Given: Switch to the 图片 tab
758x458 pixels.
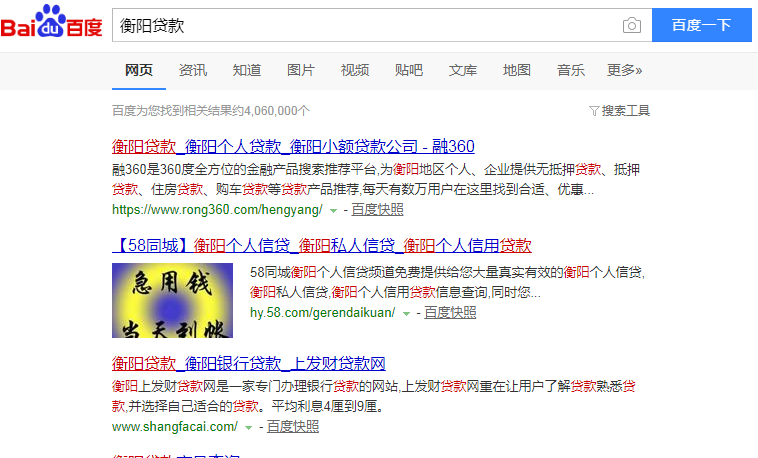Looking at the screenshot, I should pos(301,70).
